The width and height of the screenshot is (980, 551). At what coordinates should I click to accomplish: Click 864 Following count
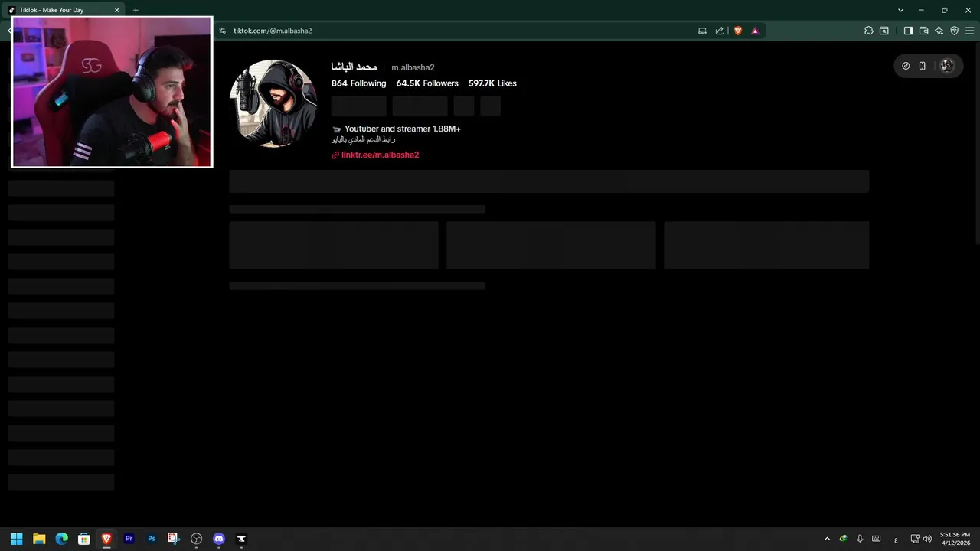(x=358, y=83)
